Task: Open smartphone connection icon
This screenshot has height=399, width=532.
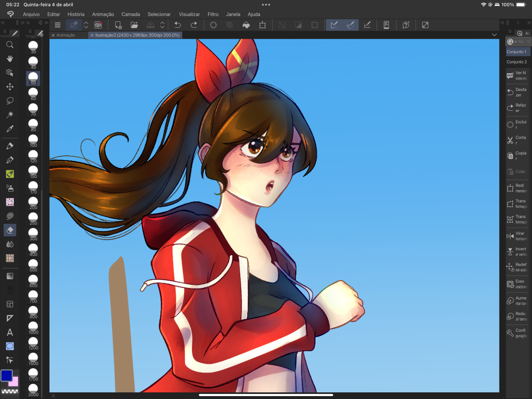Action: coord(386,25)
